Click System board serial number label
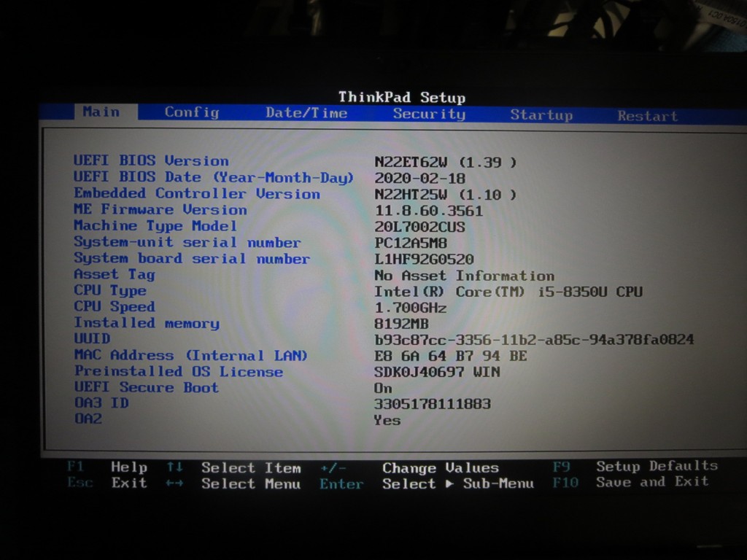The image size is (747, 560). [192, 258]
